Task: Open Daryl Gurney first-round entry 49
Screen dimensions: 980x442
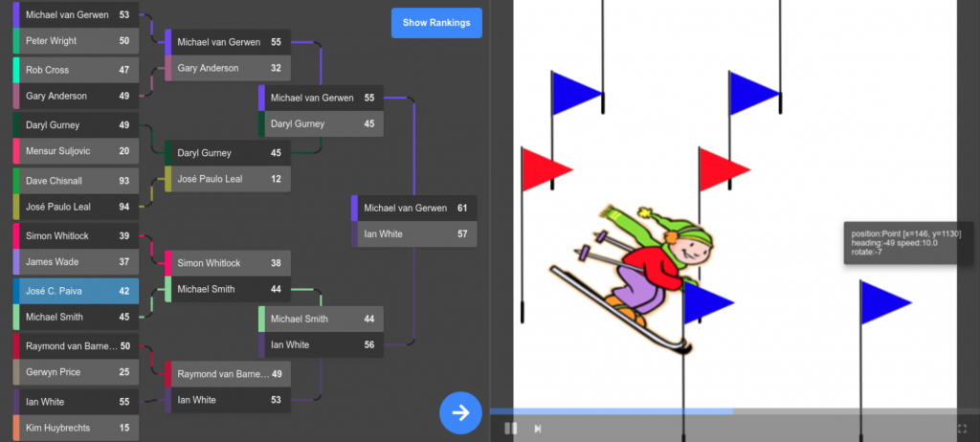Action: [76, 125]
